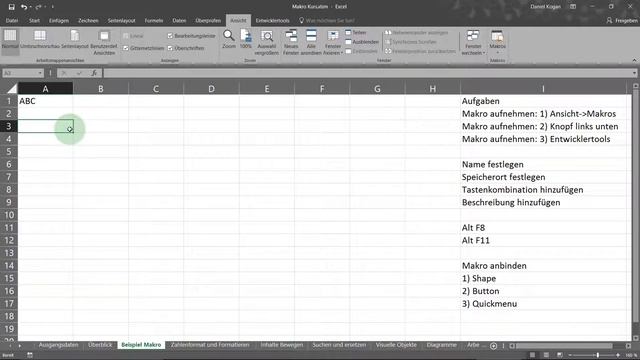Viewport: 640px width, 360px height.
Task: Click the insert function fx icon
Action: pyautogui.click(x=94, y=73)
